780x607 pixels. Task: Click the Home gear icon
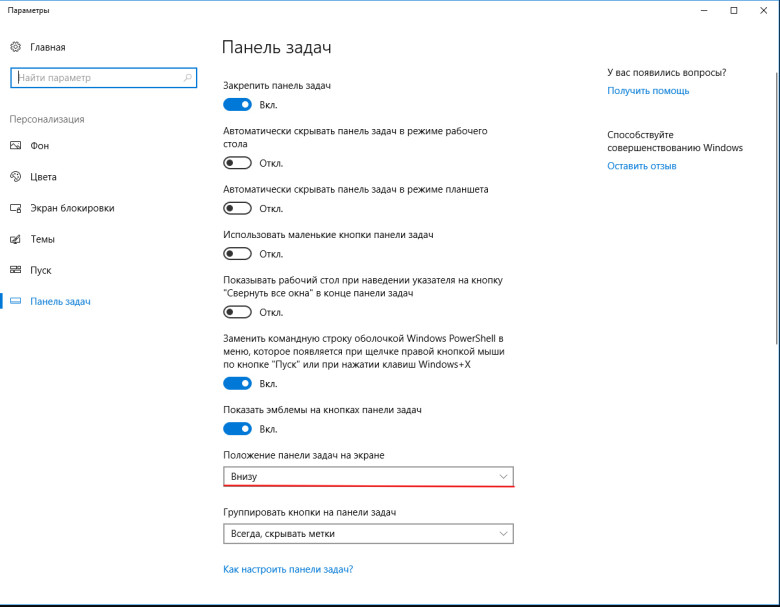click(15, 47)
